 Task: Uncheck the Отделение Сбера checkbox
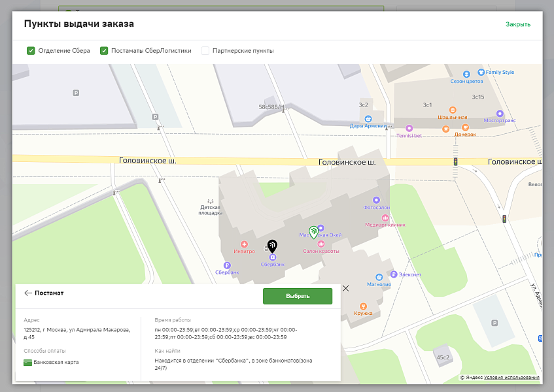click(31, 50)
